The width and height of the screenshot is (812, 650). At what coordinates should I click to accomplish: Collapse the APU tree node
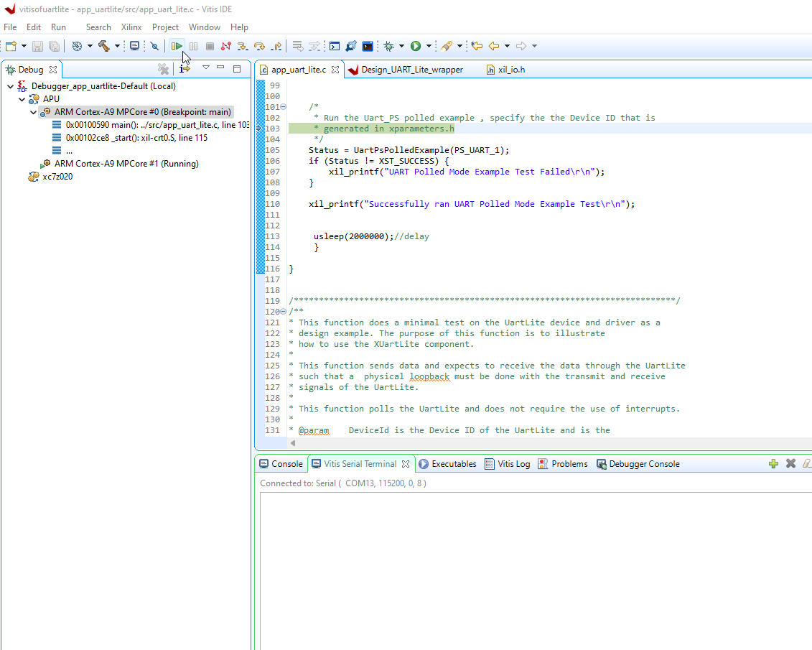(x=22, y=99)
